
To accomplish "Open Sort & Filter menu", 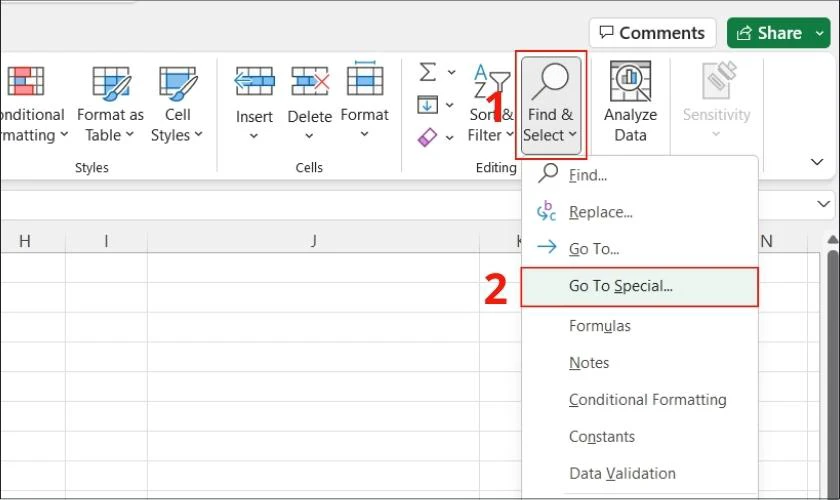I will click(x=490, y=105).
